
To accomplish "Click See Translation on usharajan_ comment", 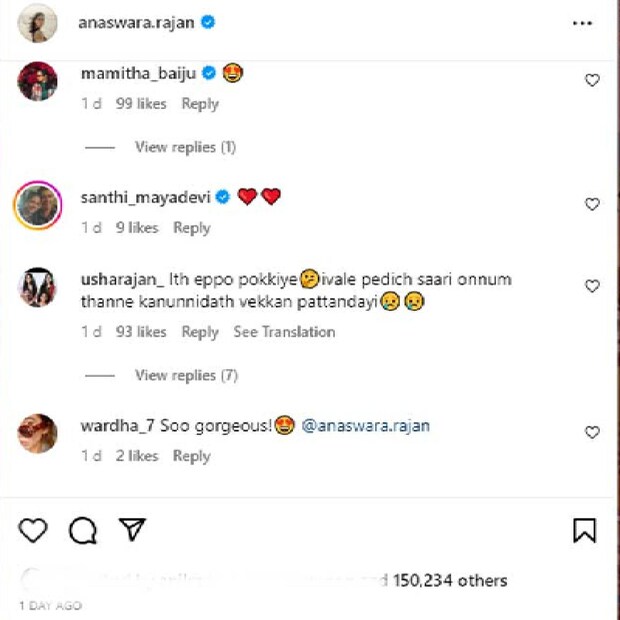I will 284,332.
